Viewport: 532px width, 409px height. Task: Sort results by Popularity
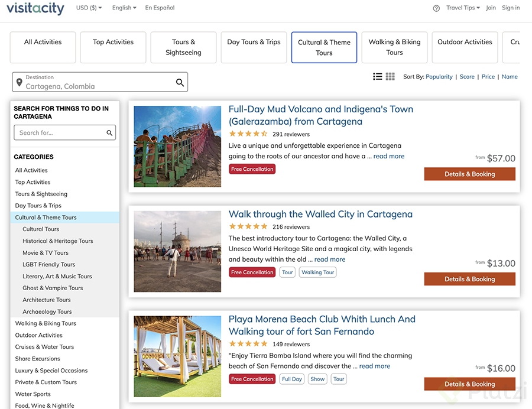439,77
